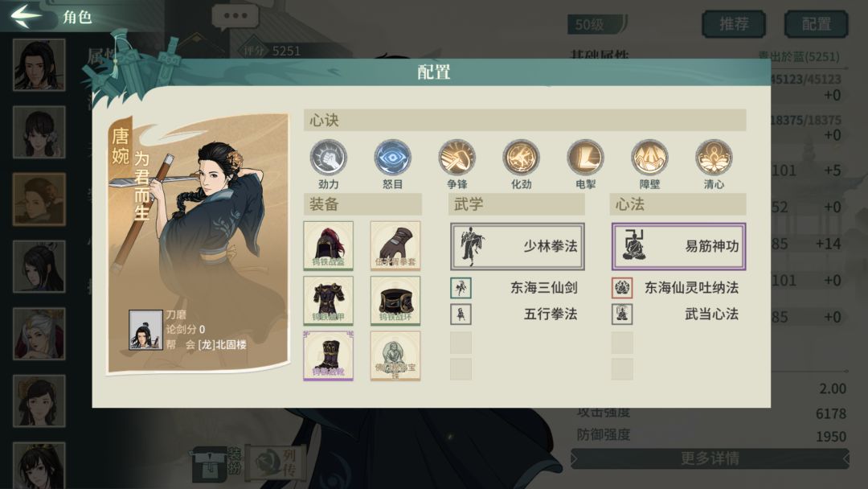
Task: Select the 易筋神功 inner technique
Action: click(678, 246)
